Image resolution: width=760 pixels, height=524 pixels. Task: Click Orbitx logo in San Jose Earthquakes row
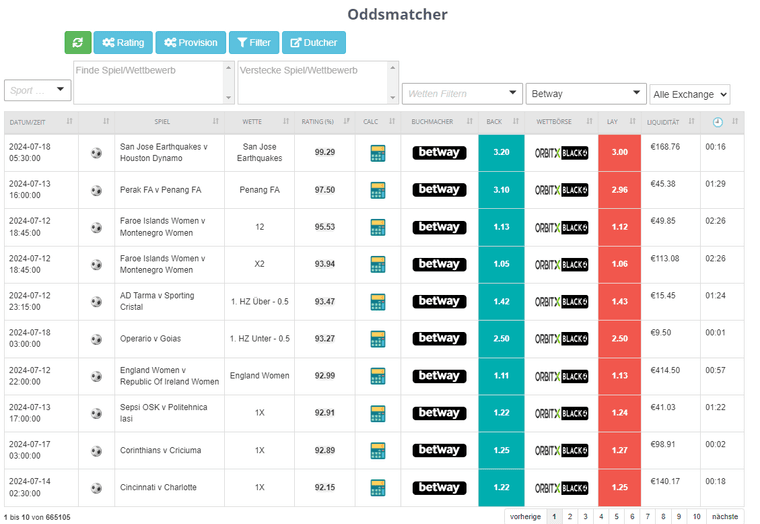[x=561, y=153]
